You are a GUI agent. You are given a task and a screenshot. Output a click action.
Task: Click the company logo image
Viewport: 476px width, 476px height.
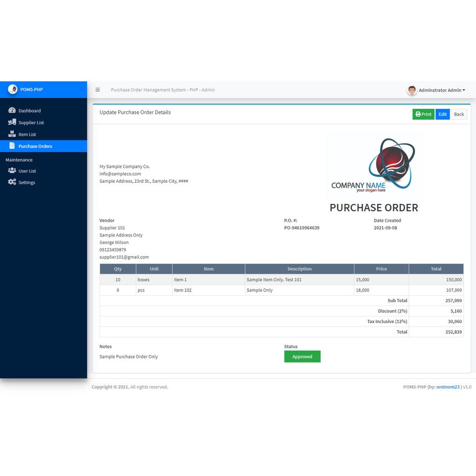373,165
